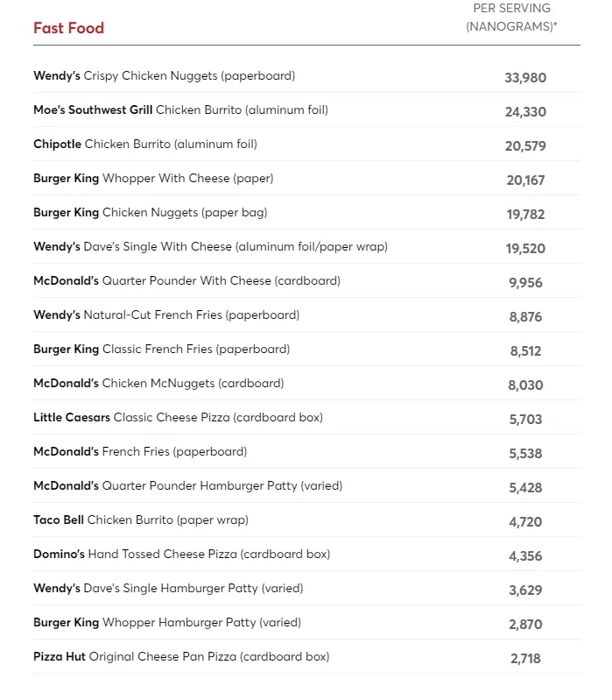The height and width of the screenshot is (700, 612).
Task: Select Burger King Whopper Hamburger Patty row
Action: pyautogui.click(x=167, y=623)
